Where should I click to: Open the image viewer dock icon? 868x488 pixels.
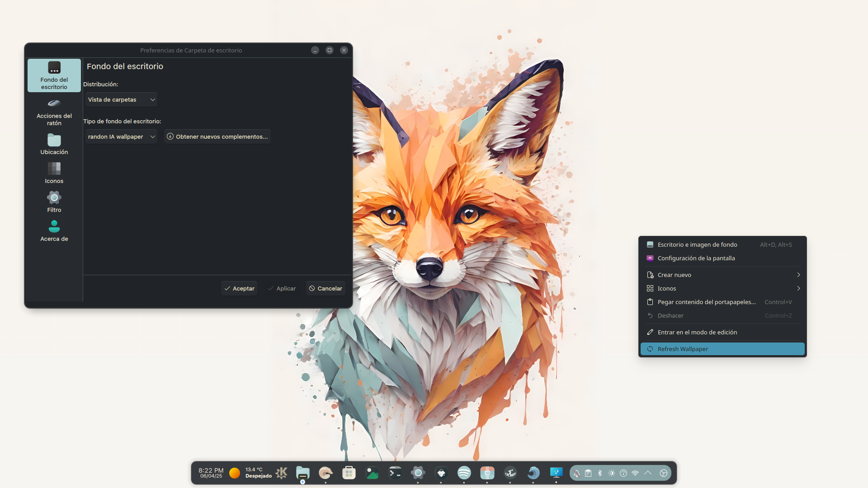(x=372, y=473)
